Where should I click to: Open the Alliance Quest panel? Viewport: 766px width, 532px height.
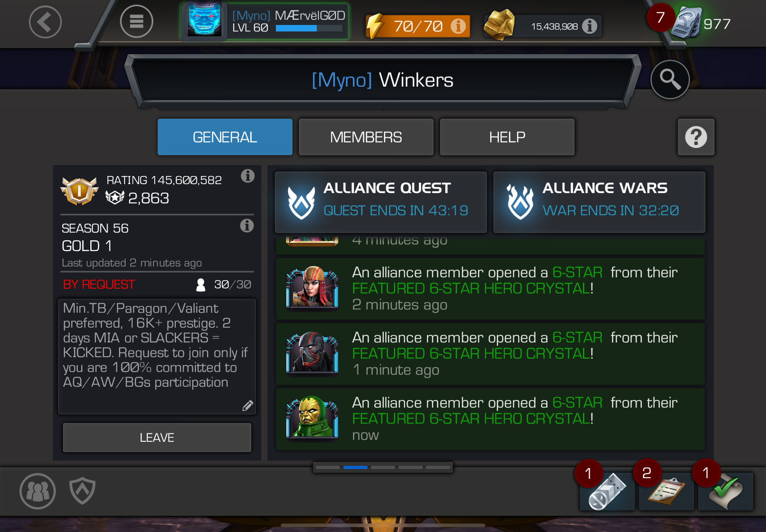380,202
